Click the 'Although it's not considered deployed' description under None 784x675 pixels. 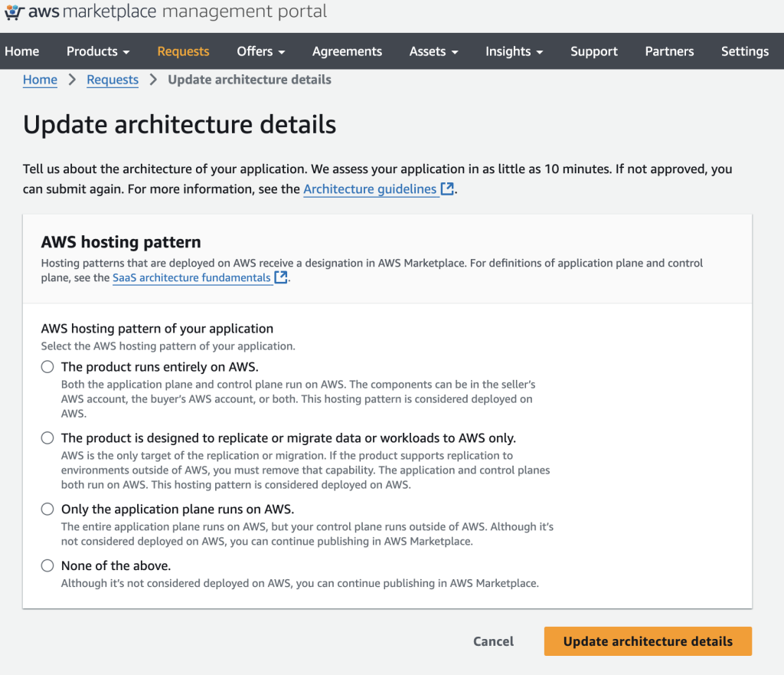tap(300, 583)
